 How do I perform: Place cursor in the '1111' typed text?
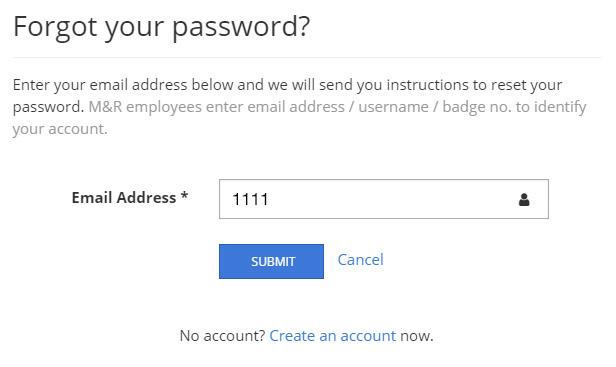pyautogui.click(x=250, y=199)
